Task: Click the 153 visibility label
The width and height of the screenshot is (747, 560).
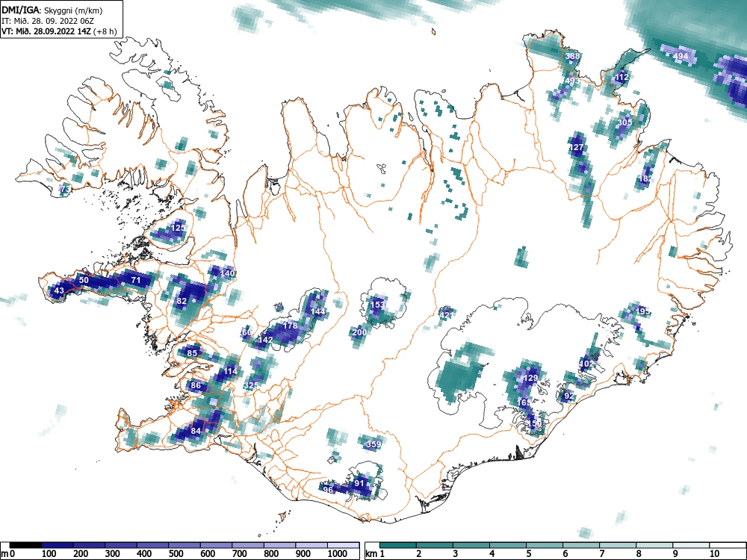Action: (377, 305)
